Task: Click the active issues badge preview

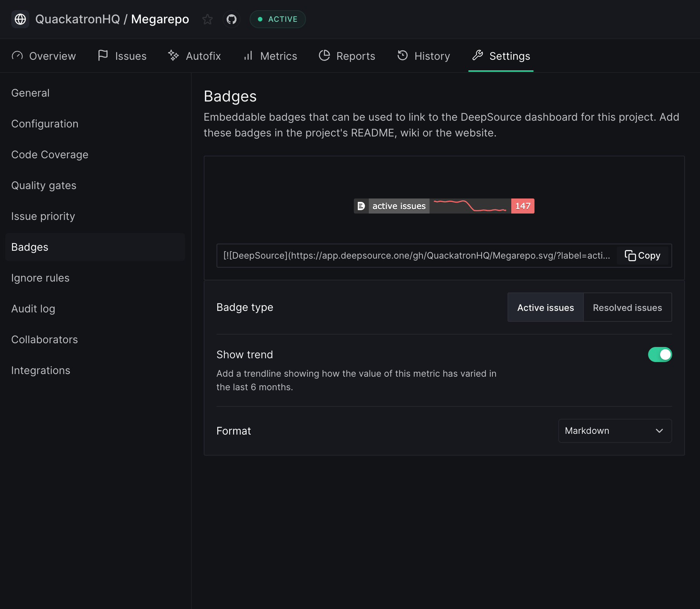Action: pos(444,206)
